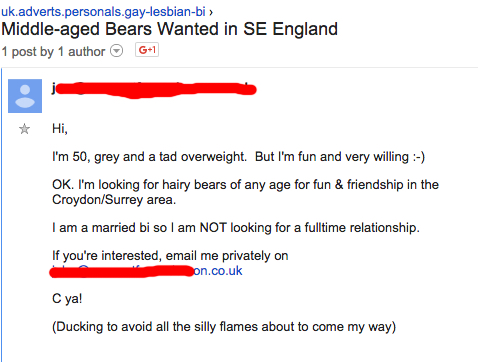The image size is (478, 362).
Task: Click the breadcrumb chevron after group name
Action: tap(211, 12)
